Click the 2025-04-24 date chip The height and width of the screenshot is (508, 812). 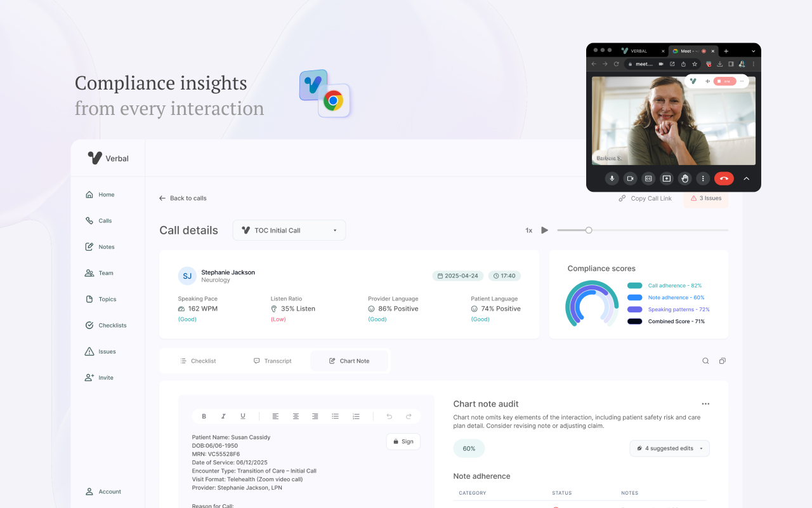(x=458, y=276)
